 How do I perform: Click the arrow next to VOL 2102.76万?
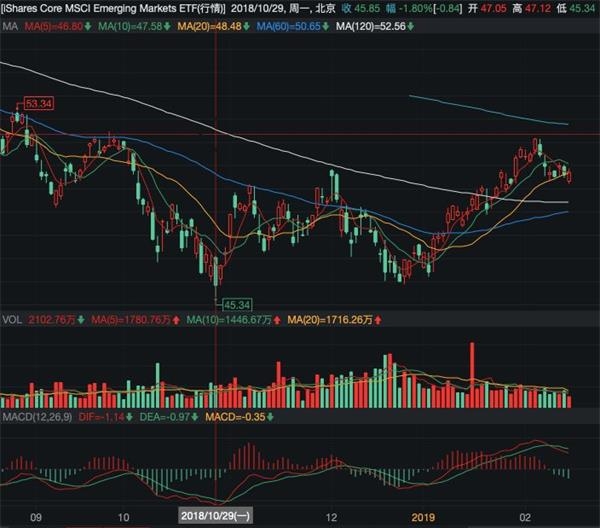84,319
